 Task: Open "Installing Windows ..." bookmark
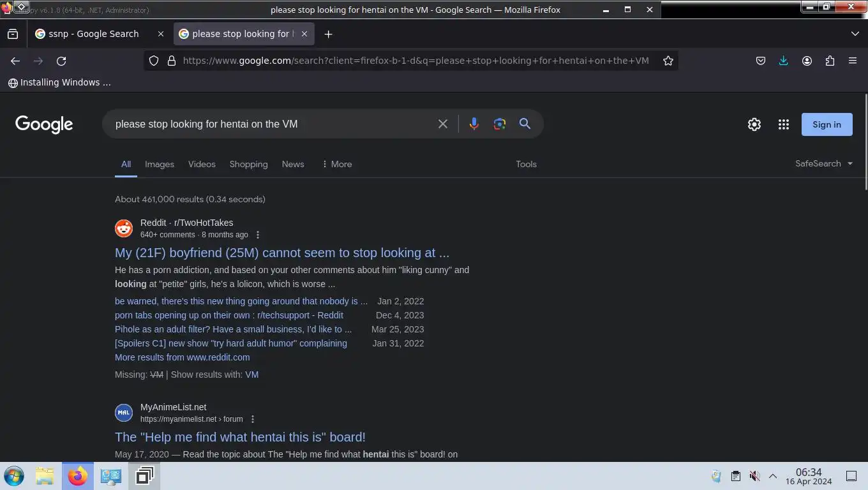point(59,82)
